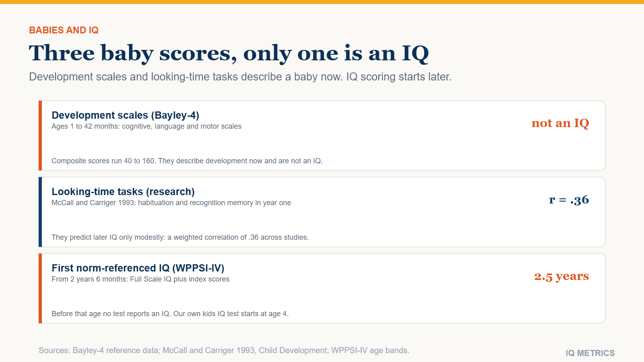Click the Sources footnote text
Image resolution: width=644 pixels, height=362 pixels.
pos(224,350)
